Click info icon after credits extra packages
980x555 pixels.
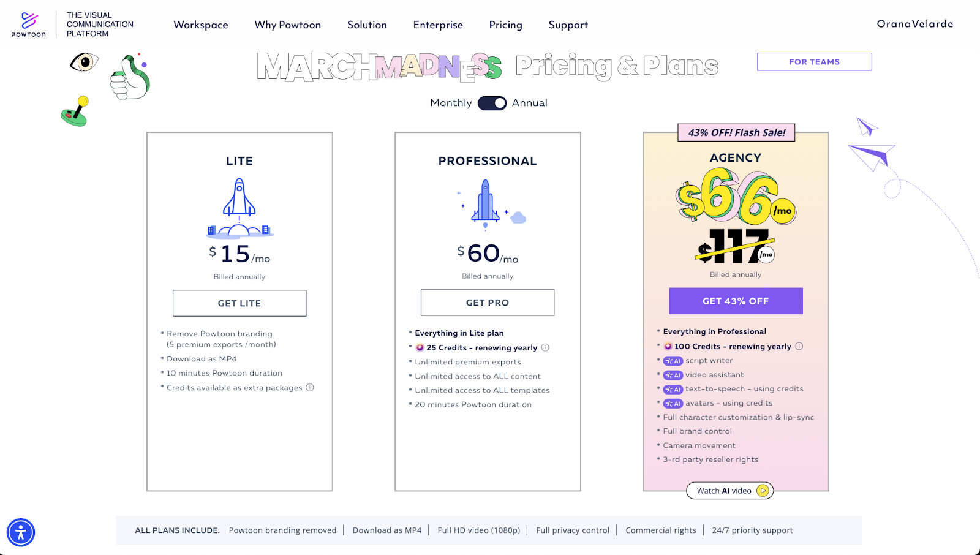click(x=310, y=387)
